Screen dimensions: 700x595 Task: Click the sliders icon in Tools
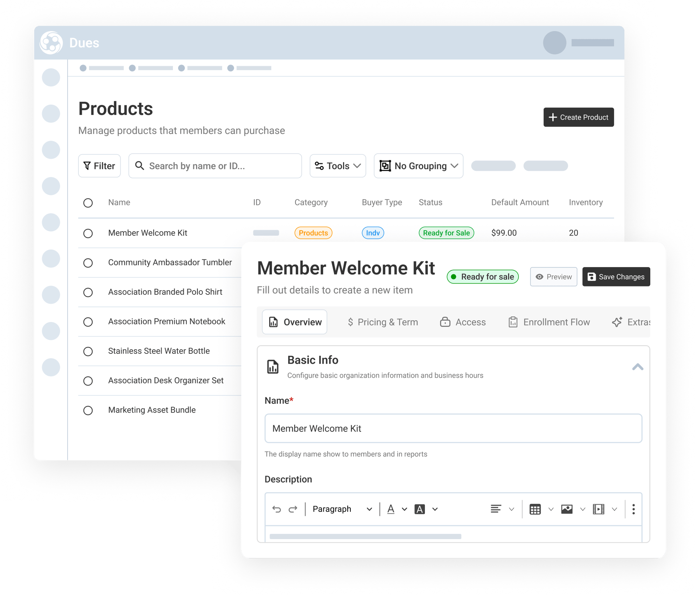click(x=319, y=166)
